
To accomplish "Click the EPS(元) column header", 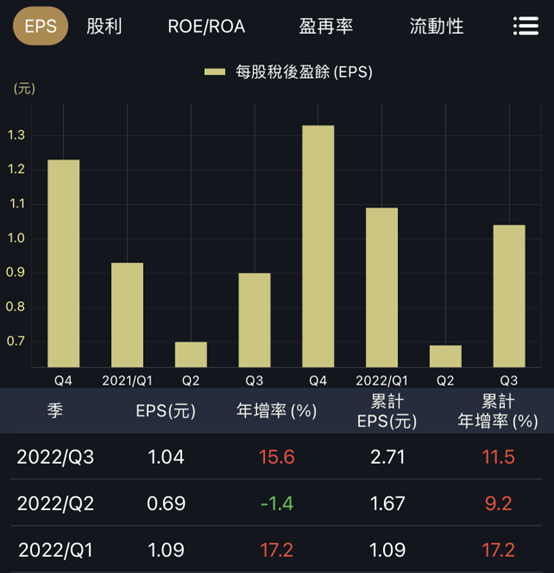I will [x=166, y=411].
